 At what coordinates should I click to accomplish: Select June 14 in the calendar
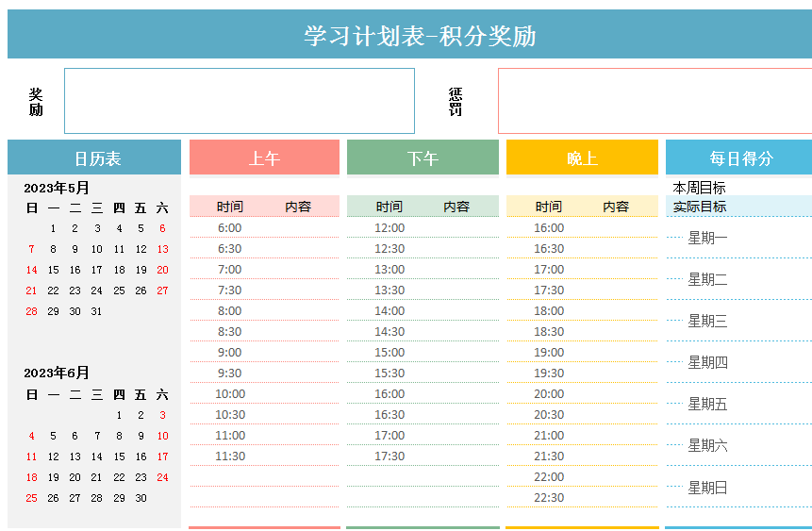[x=97, y=456]
